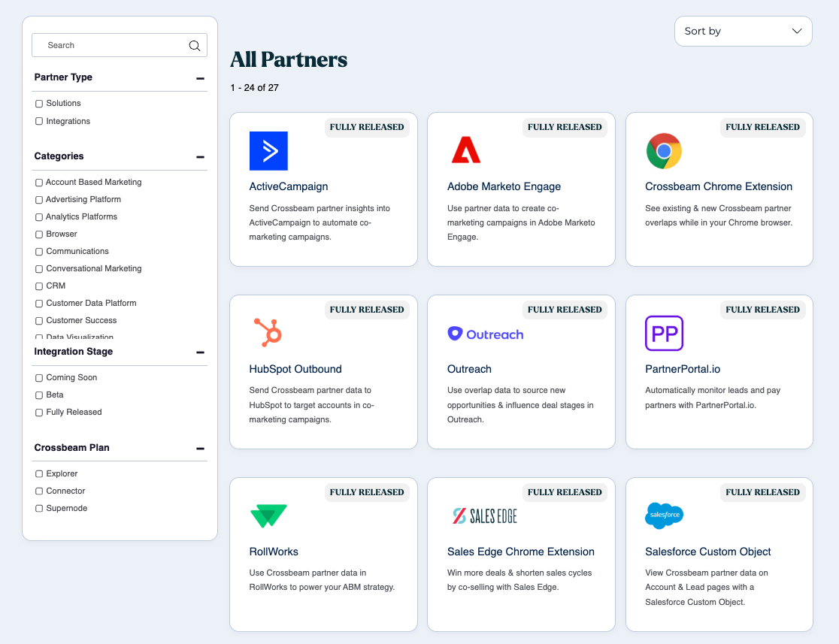
Task: Click Fully Released badge on Outreach card
Action: pos(565,310)
